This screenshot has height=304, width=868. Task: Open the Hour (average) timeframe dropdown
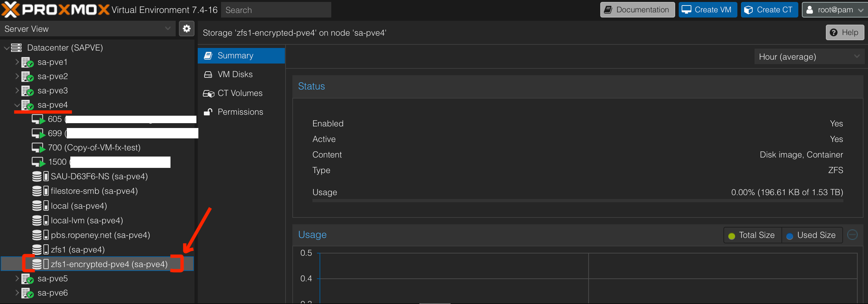point(808,57)
